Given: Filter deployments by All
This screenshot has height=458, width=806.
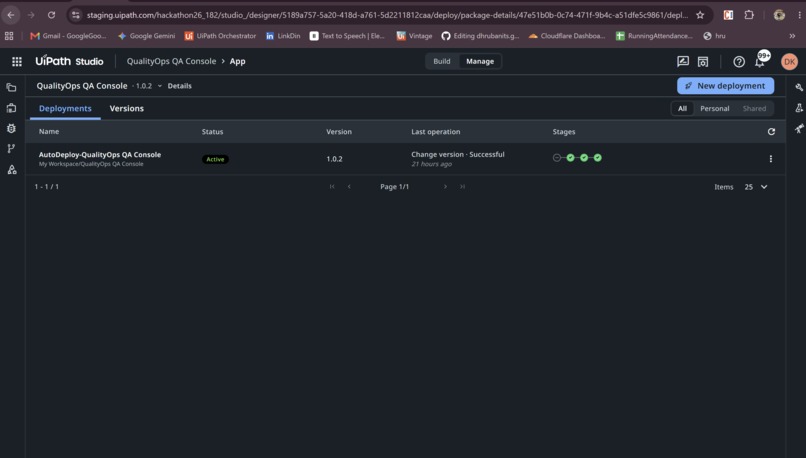Looking at the screenshot, I should coord(682,108).
